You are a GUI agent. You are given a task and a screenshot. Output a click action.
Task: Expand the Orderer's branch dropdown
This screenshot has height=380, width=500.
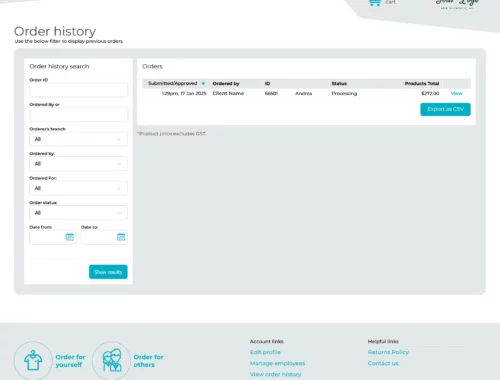[x=78, y=139]
